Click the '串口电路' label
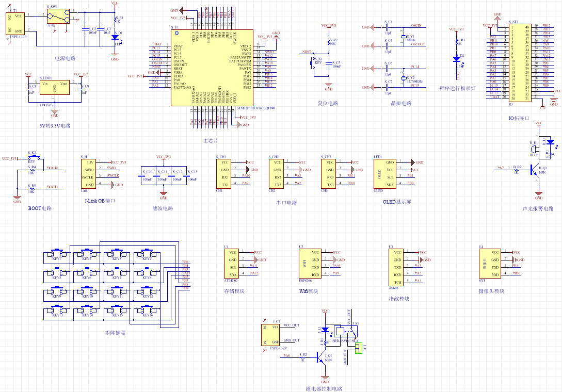This screenshot has width=562, height=392. click(286, 203)
